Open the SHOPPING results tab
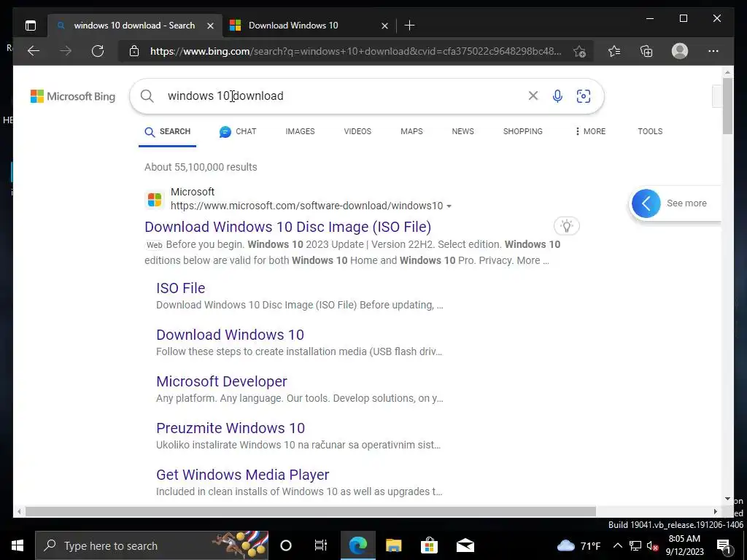Screen dimensions: 747x560 tap(522, 131)
